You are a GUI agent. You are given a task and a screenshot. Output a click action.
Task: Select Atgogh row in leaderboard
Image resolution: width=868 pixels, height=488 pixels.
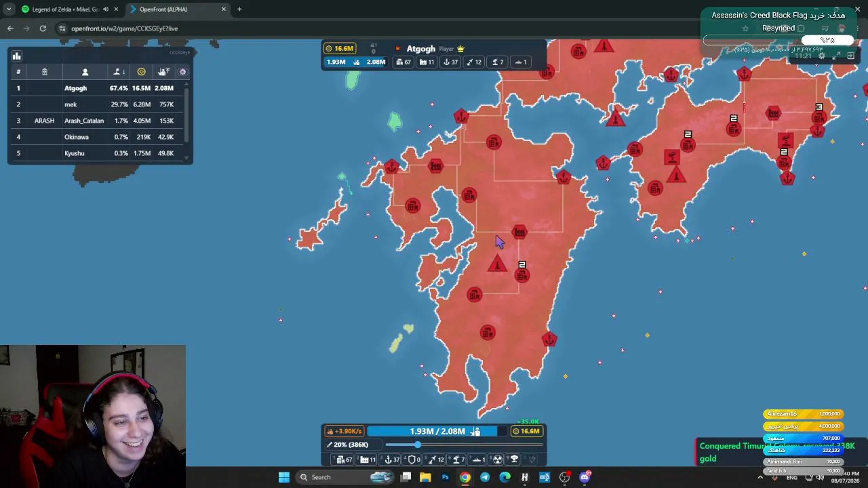click(96, 88)
